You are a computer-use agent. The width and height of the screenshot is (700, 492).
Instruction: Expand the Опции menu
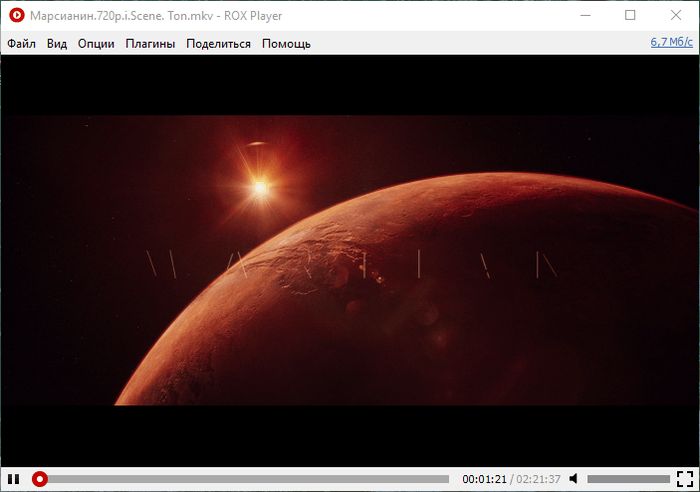click(x=96, y=43)
